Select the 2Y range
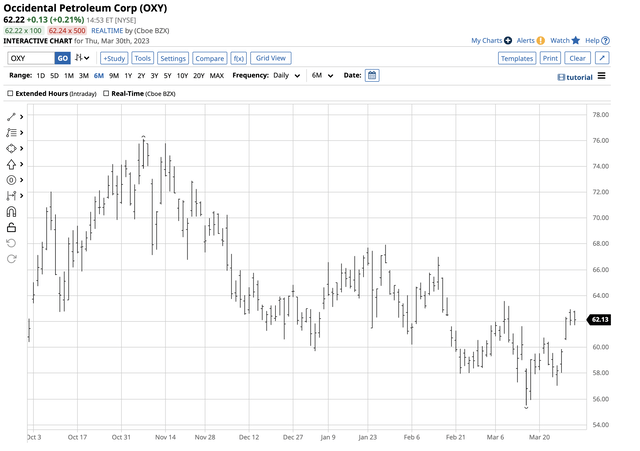The width and height of the screenshot is (640, 451). point(141,76)
